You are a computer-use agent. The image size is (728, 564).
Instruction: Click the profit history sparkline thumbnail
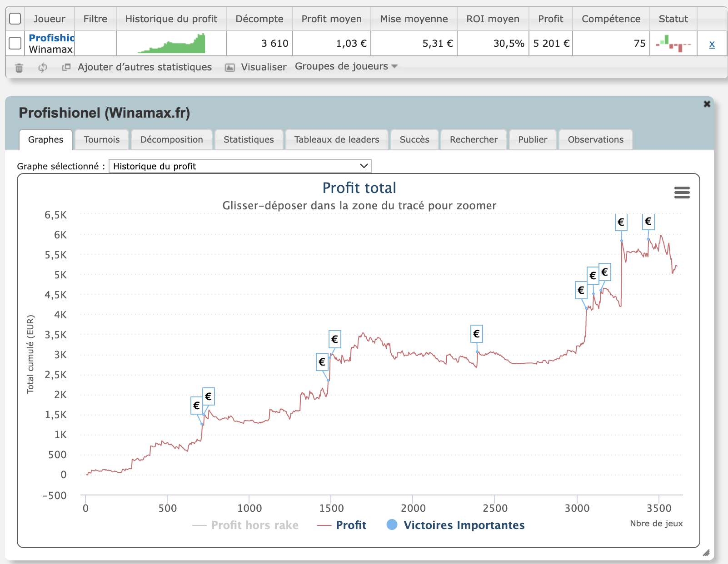tap(171, 44)
